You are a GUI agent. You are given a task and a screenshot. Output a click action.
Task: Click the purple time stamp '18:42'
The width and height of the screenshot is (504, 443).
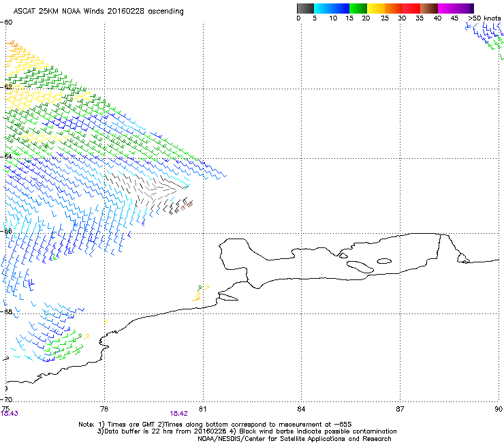178,414
